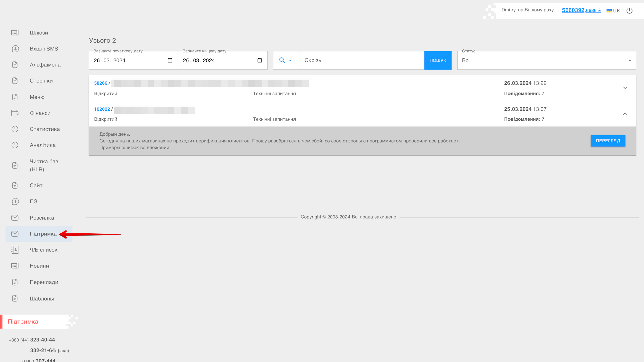Open the account balance link

581,10
